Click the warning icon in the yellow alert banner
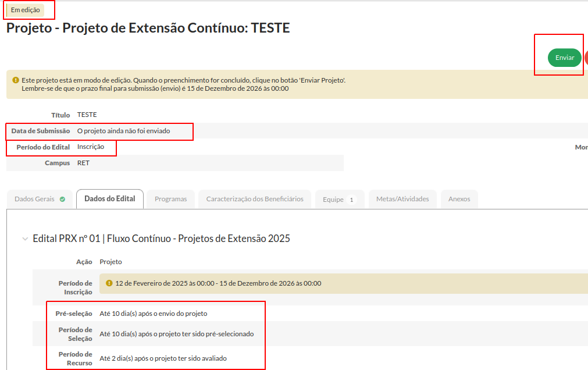The image size is (588, 370). coord(15,80)
